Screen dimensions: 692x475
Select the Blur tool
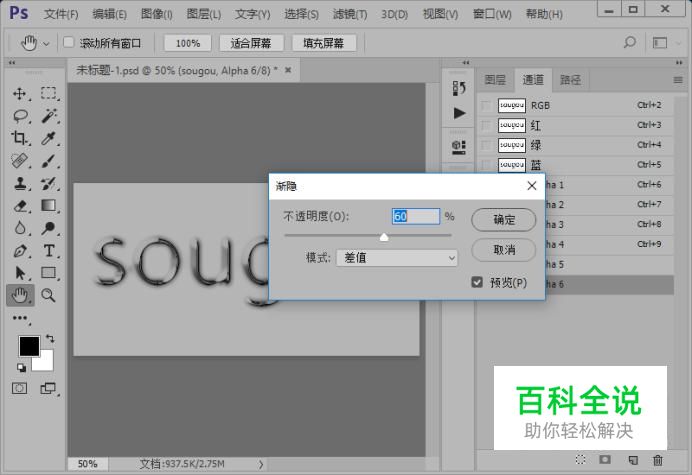pos(19,228)
